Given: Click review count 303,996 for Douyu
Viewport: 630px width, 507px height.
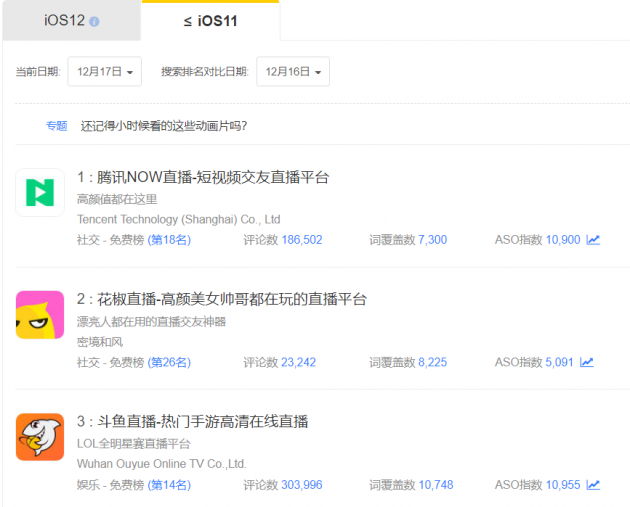Looking at the screenshot, I should pos(301,485).
